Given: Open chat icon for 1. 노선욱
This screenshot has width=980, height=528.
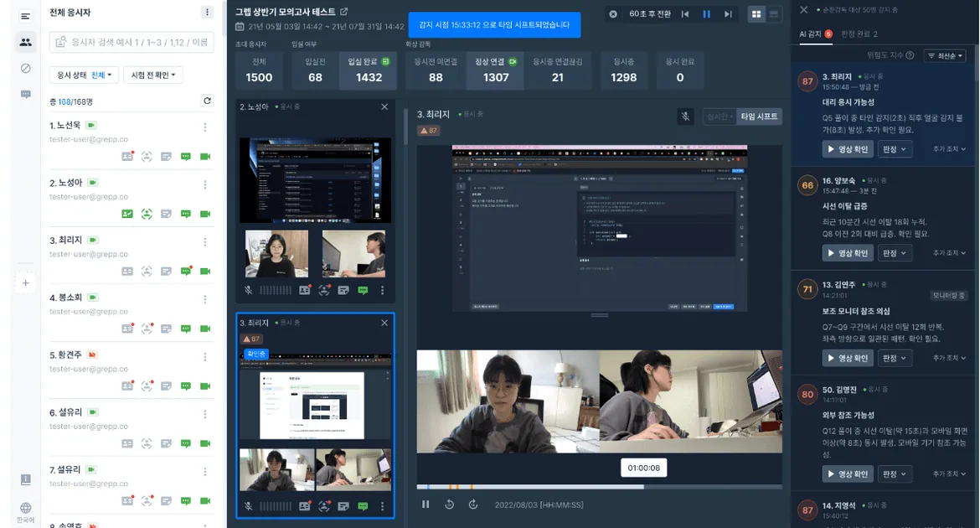Looking at the screenshot, I should (x=186, y=157).
